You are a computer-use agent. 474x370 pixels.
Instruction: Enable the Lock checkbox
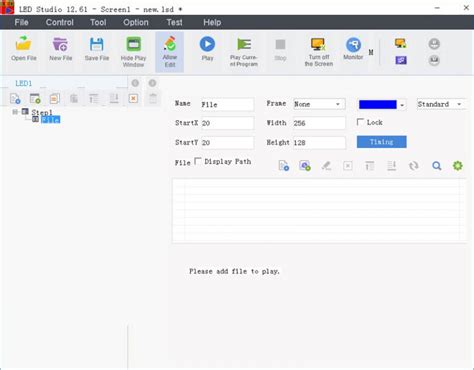pos(360,122)
